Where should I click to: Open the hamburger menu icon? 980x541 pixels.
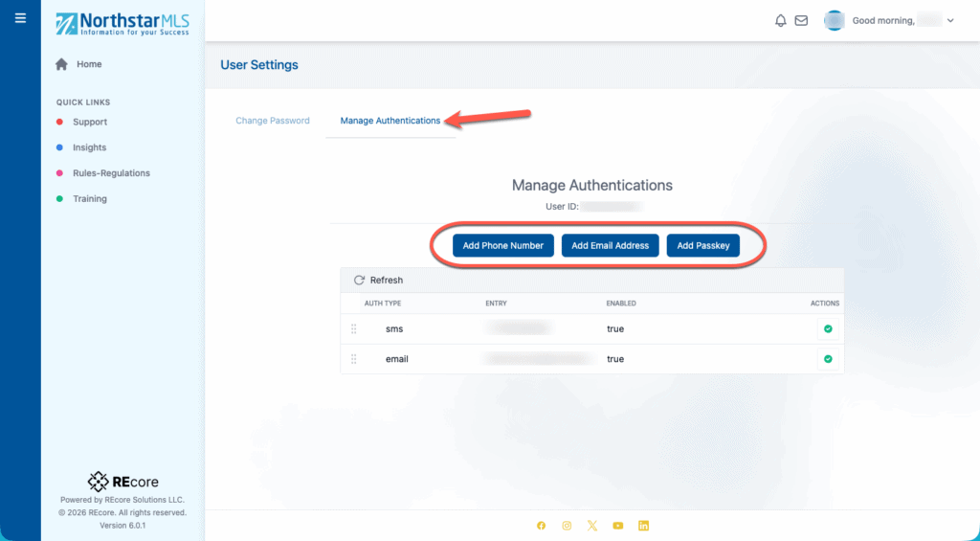click(x=20, y=18)
